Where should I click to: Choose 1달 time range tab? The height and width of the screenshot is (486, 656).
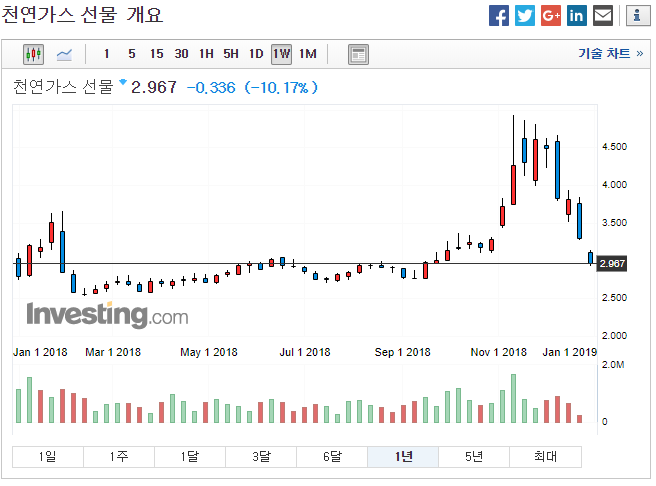(190, 456)
